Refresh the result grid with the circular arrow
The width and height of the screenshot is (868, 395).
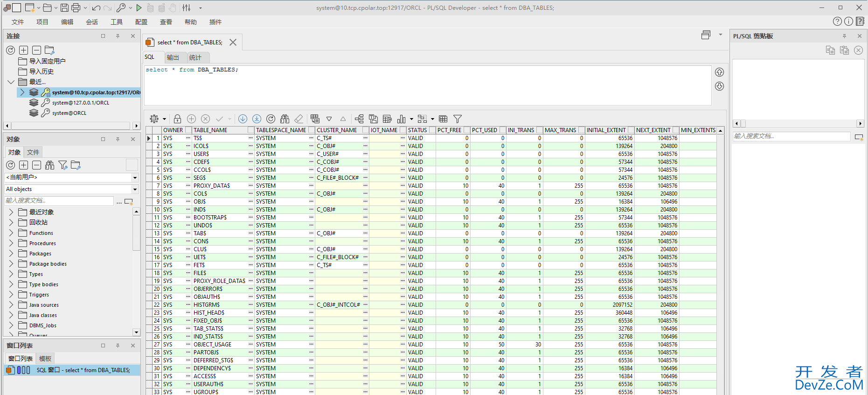point(271,119)
